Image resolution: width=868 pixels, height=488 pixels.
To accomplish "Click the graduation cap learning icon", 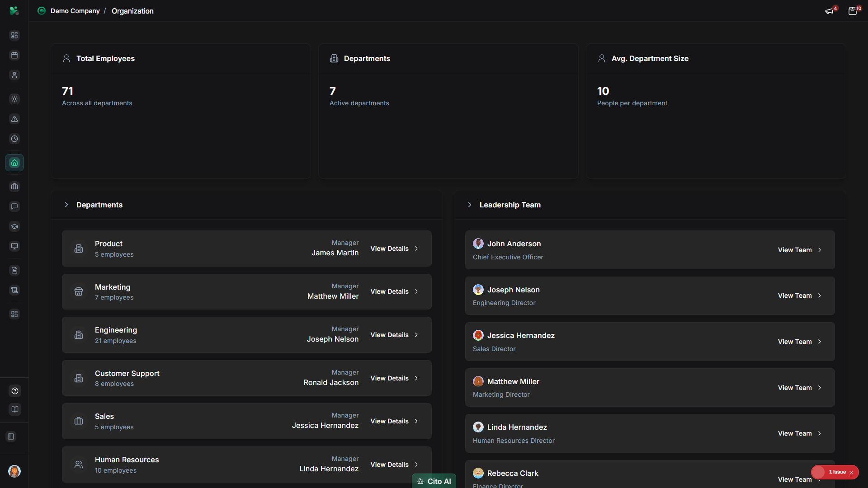I will pos(14,226).
